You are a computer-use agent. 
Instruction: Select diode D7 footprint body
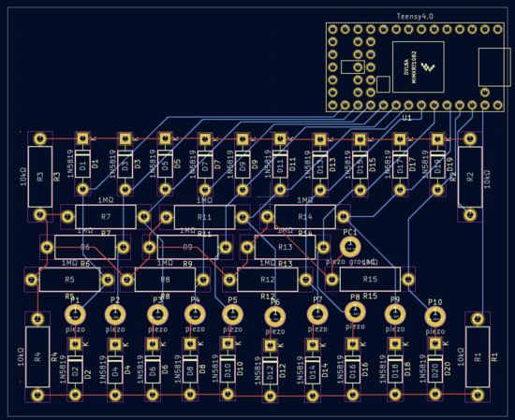click(205, 165)
